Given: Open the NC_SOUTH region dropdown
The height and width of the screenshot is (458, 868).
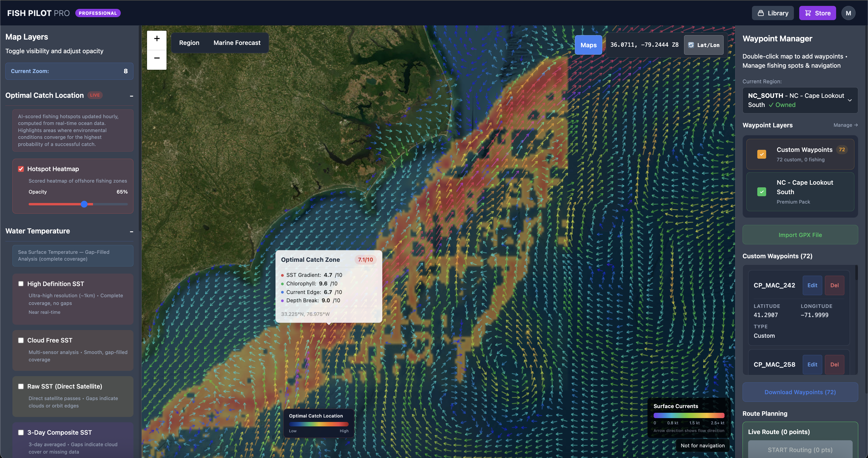Looking at the screenshot, I should [800, 100].
